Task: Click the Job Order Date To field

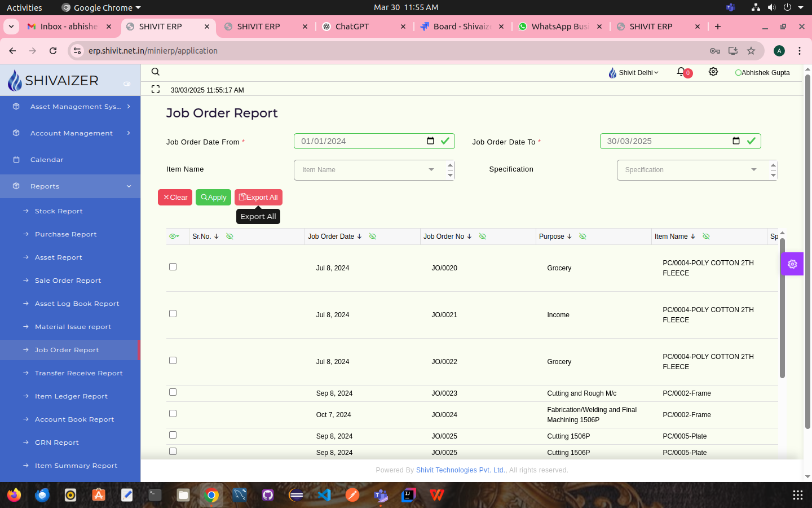Action: [x=665, y=141]
